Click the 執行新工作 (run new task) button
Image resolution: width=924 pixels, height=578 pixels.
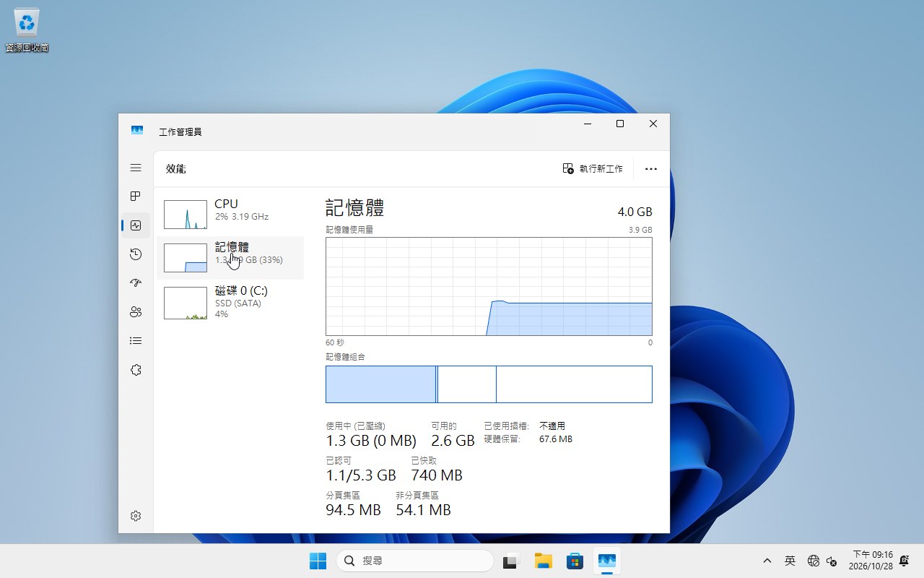(593, 168)
